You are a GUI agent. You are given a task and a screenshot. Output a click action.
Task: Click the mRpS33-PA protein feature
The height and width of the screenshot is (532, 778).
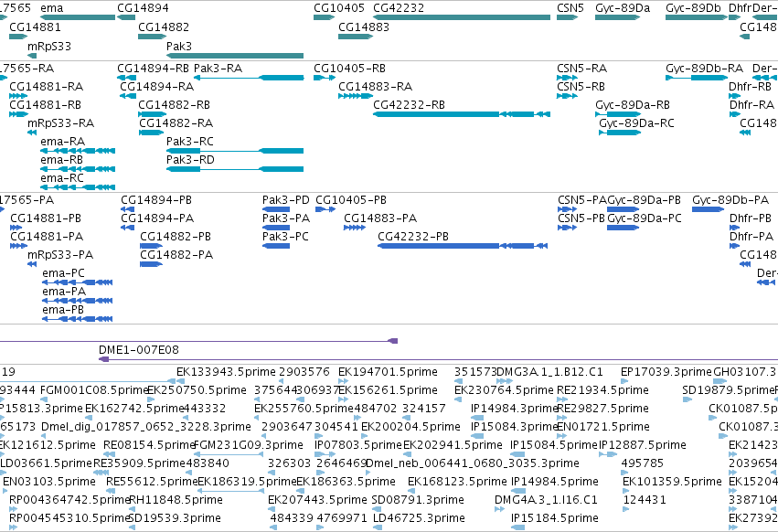tap(32, 264)
